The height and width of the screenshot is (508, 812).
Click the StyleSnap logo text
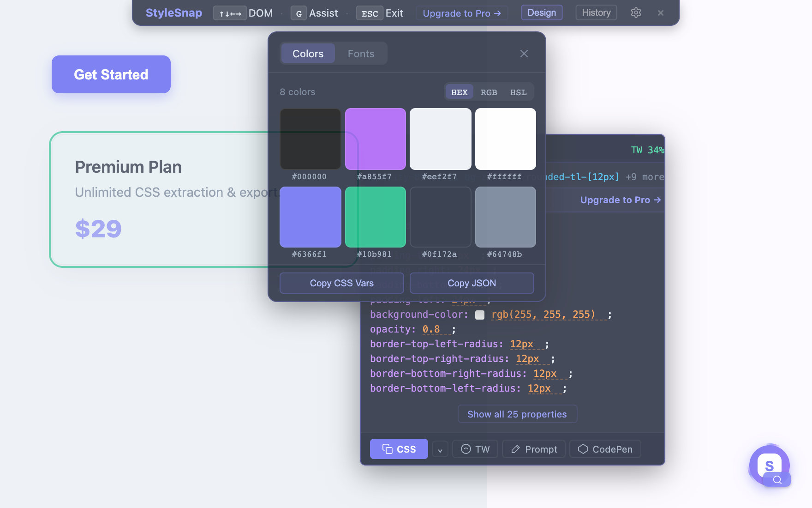click(174, 13)
